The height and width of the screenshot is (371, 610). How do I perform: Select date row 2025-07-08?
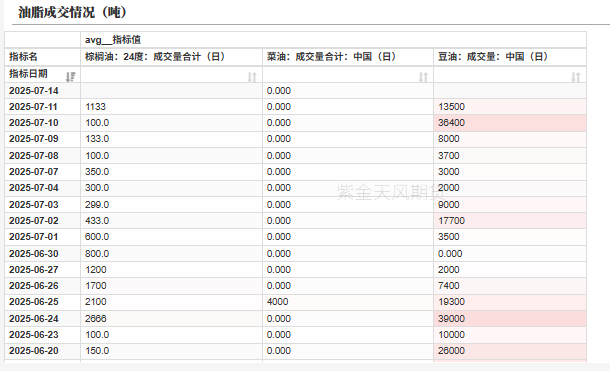(x=34, y=156)
